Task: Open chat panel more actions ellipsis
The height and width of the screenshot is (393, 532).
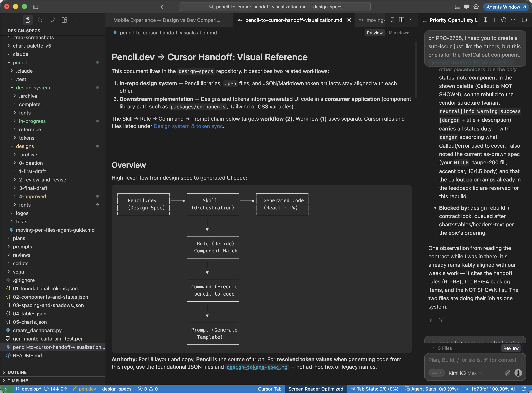Action: (513, 20)
